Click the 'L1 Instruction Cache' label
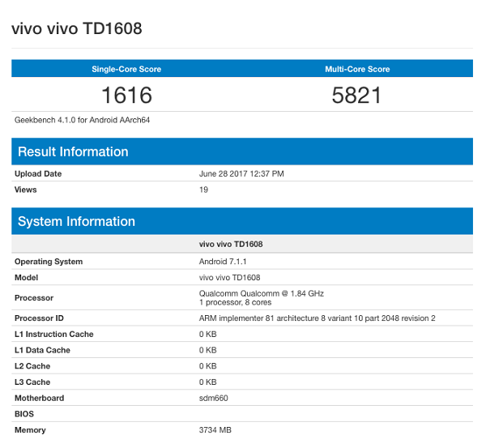Screen dimensions: 486x448 tap(54, 334)
